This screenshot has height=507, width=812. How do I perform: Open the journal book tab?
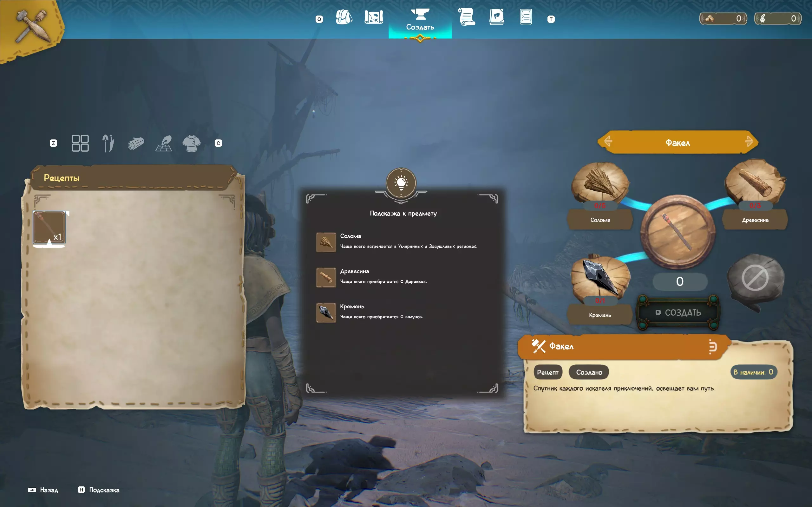496,17
